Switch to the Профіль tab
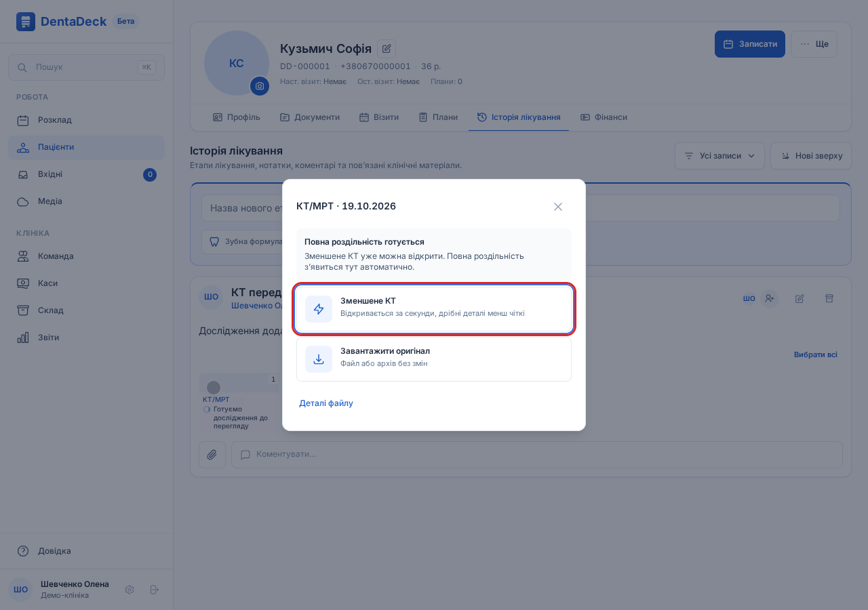This screenshot has height=610, width=868. [x=237, y=117]
